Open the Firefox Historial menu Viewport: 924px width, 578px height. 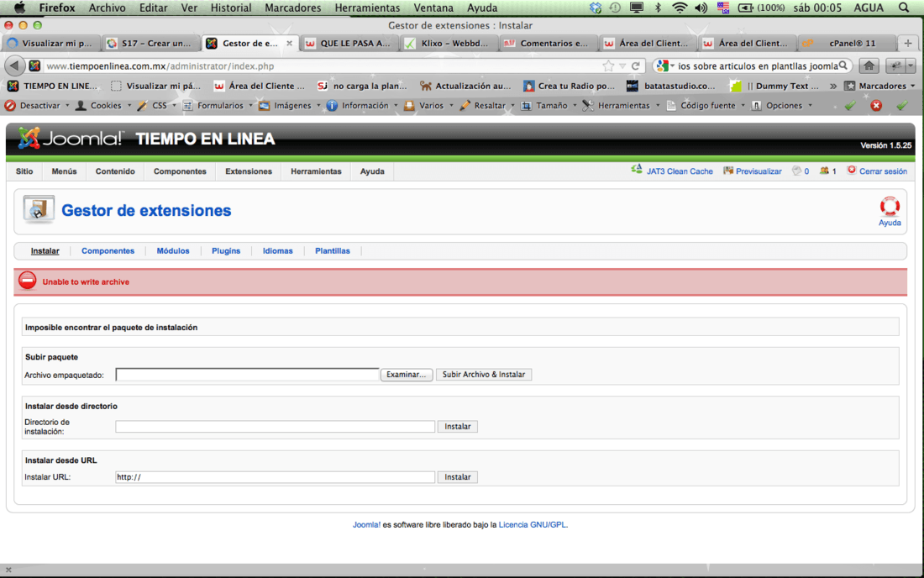(x=231, y=8)
